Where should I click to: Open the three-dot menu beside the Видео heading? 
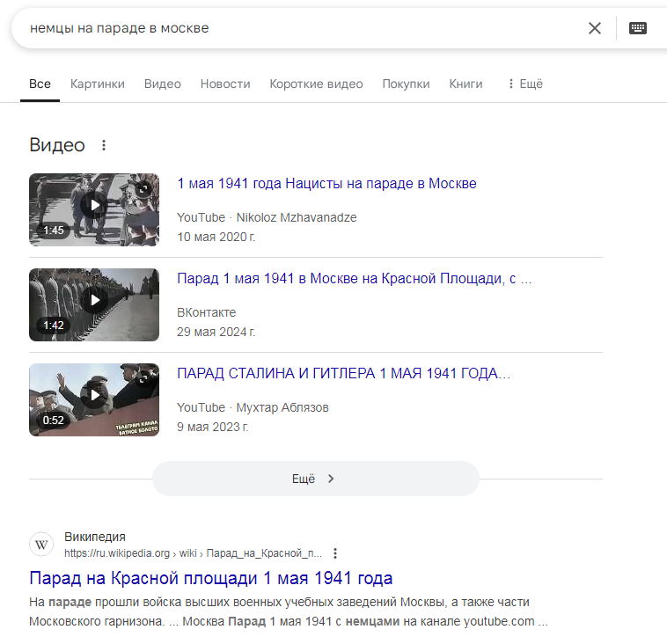[104, 145]
